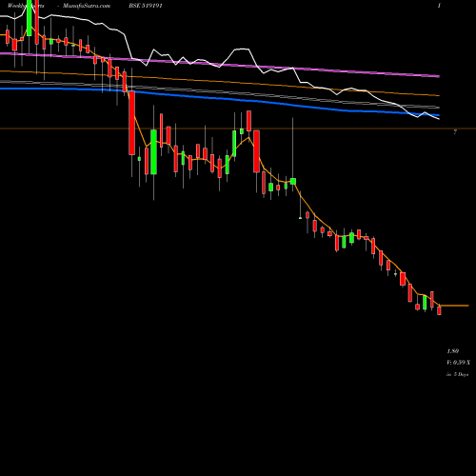Image resolution: width=476 pixels, height=476 pixels.
Task: Click the Weekly charts title text
Action: [x=26, y=6]
